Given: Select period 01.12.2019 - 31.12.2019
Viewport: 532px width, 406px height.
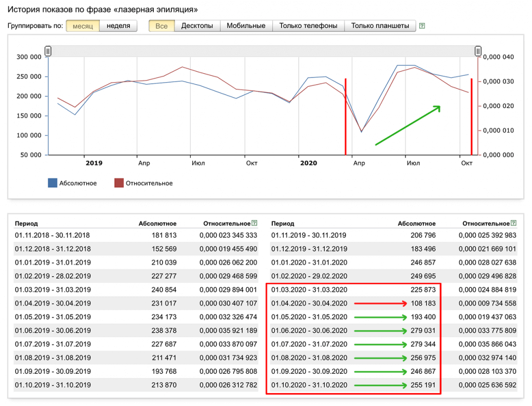Looking at the screenshot, I should point(309,249).
